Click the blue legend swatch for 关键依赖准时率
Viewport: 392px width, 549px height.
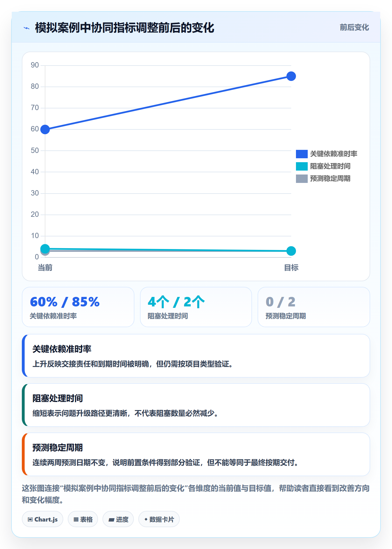(302, 154)
